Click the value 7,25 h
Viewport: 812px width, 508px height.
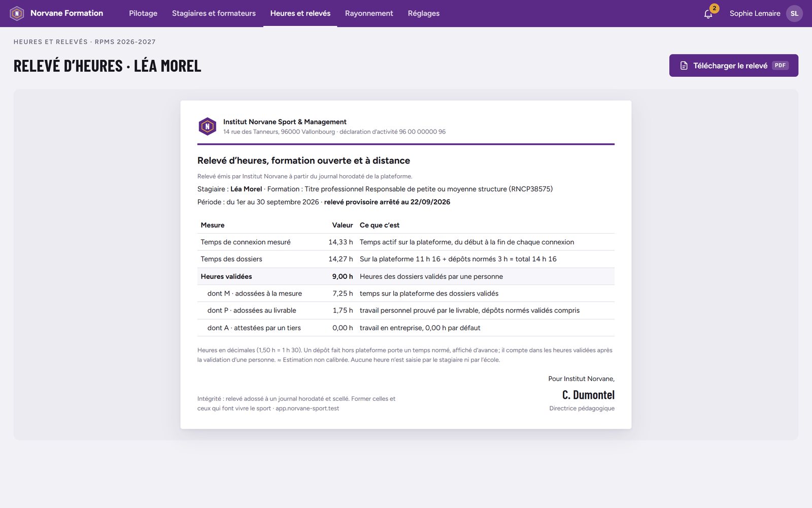343,293
